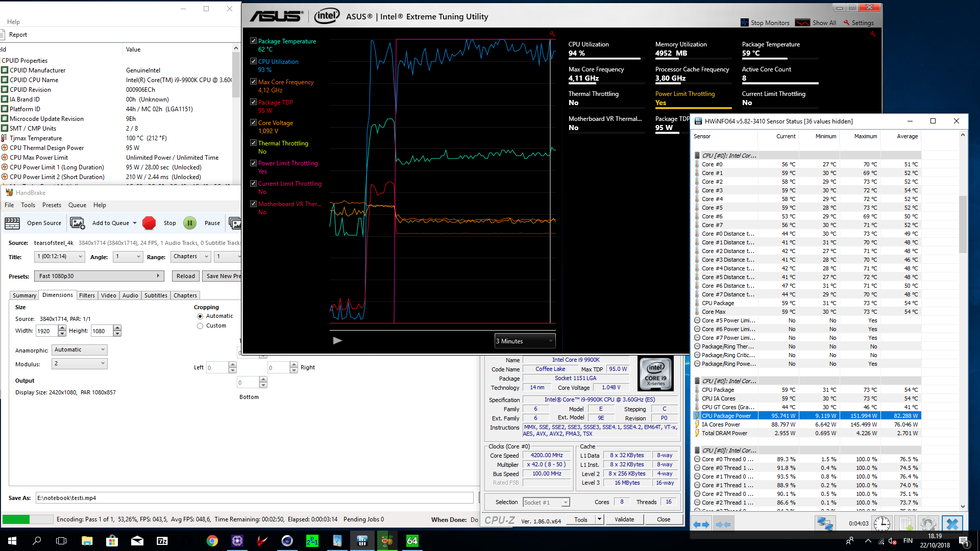Toggle Max Core Frequency graph checkbox
The height and width of the screenshot is (551, 980).
pos(253,82)
